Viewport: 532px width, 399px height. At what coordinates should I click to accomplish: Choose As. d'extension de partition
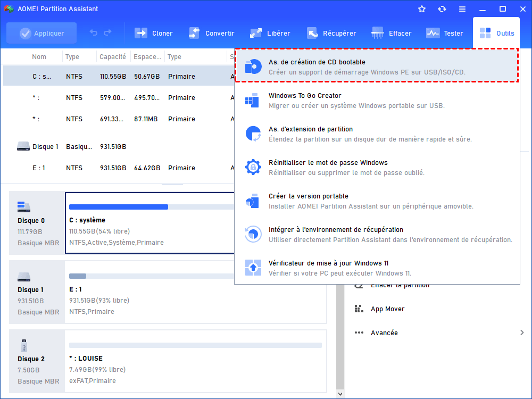[x=377, y=134]
